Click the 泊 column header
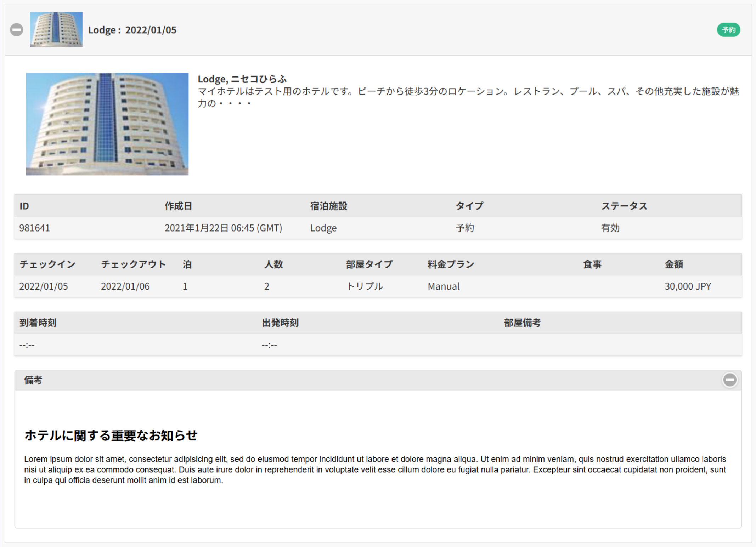This screenshot has height=547, width=756. coord(187,264)
